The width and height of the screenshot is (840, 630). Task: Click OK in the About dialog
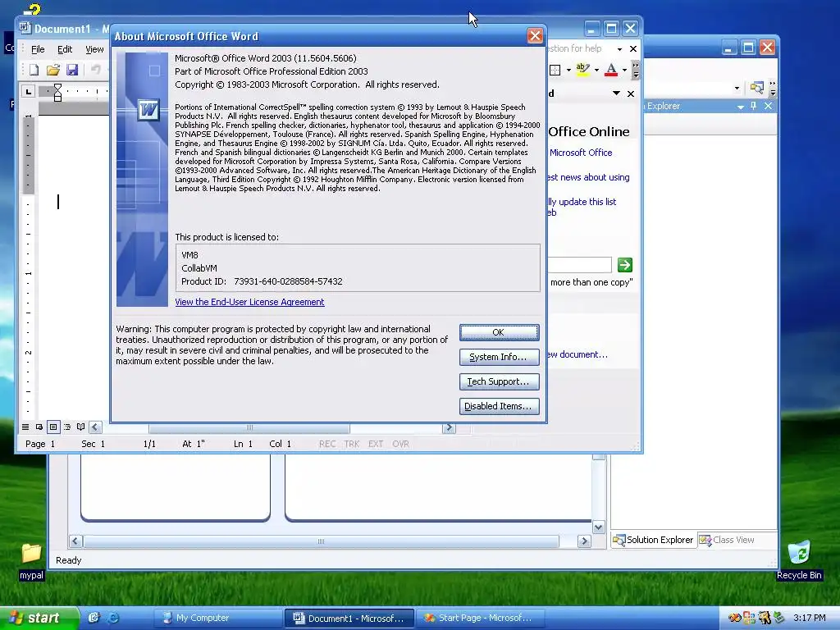499,332
